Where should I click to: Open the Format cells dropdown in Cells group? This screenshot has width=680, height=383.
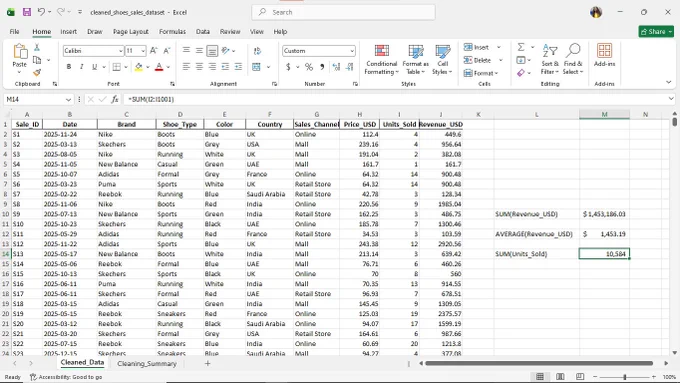point(481,73)
